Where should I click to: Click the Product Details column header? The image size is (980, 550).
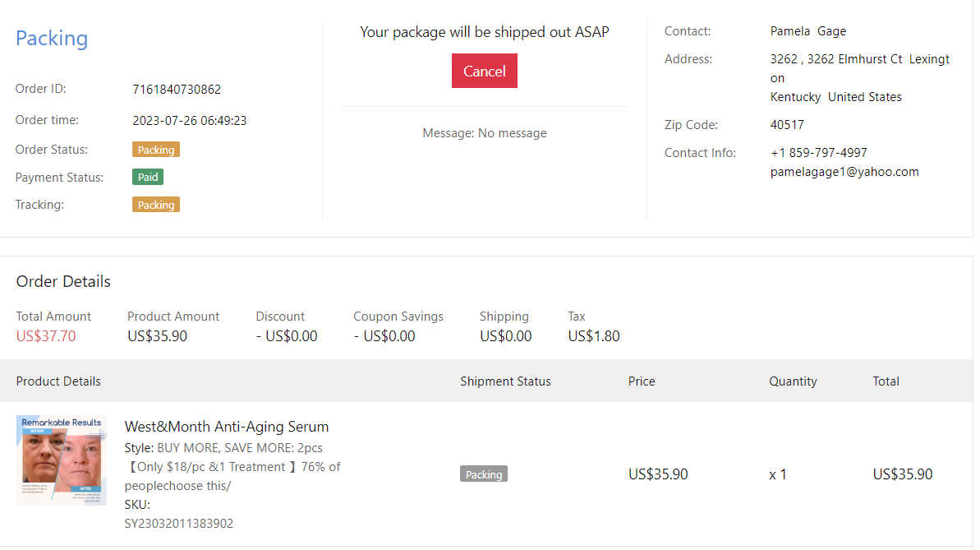point(58,381)
